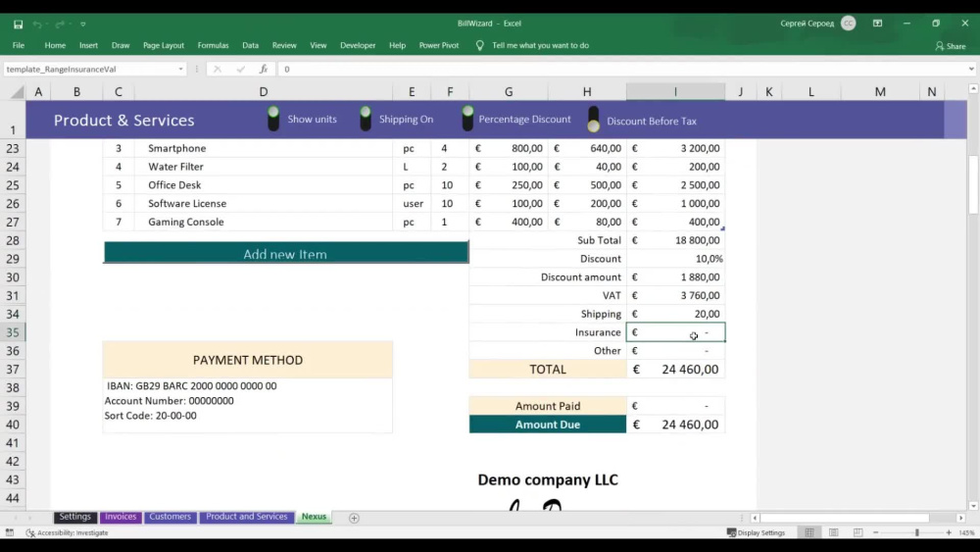Toggle the Percentage Discount switch
This screenshot has width=980, height=552.
click(467, 119)
